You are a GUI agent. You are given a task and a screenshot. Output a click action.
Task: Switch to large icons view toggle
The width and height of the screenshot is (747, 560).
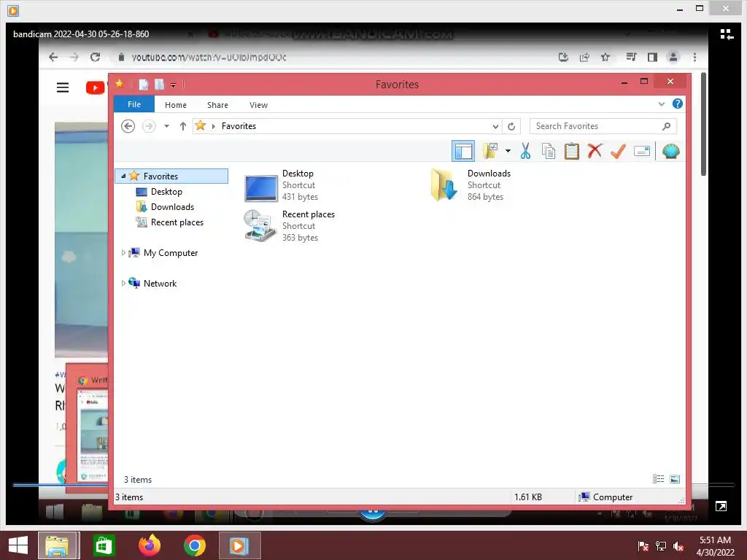tap(675, 479)
